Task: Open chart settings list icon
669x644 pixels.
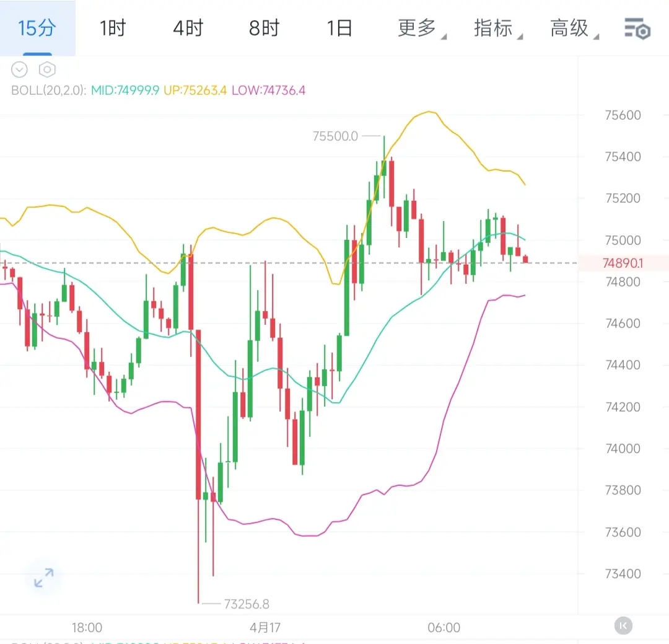Action: [x=637, y=29]
